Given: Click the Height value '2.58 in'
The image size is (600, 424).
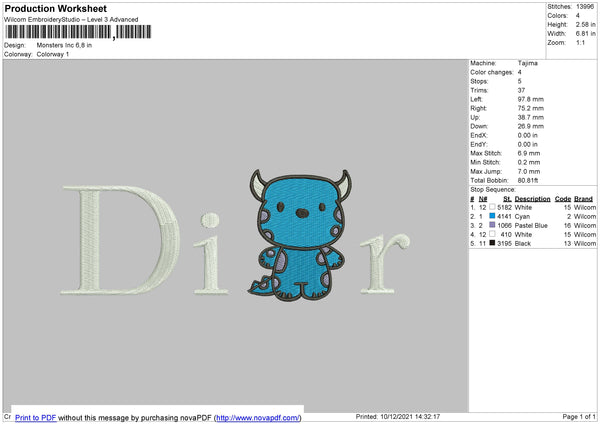Looking at the screenshot, I should tap(585, 24).
